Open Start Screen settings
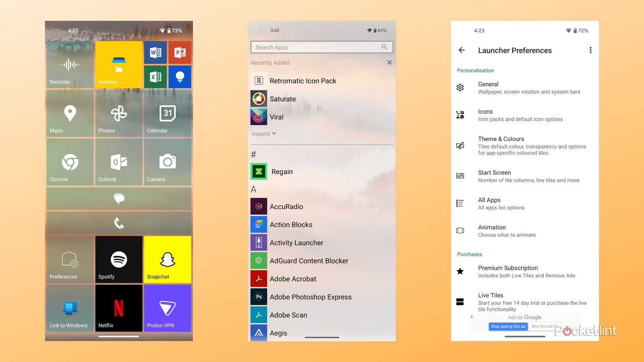644x362 pixels. (525, 176)
